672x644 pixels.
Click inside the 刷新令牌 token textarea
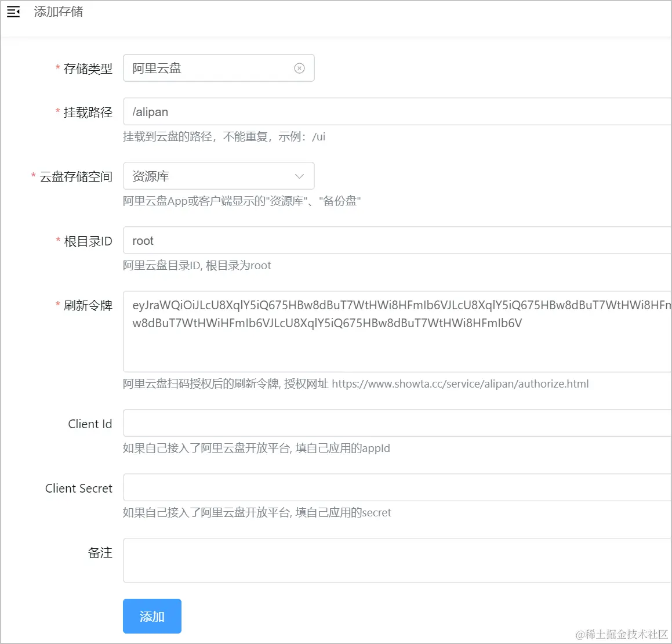(397, 331)
